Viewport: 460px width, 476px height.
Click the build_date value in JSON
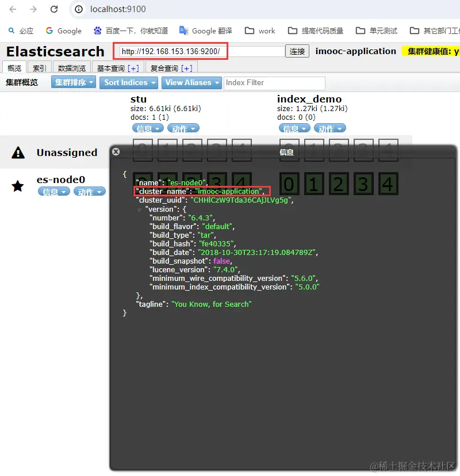[256, 252]
